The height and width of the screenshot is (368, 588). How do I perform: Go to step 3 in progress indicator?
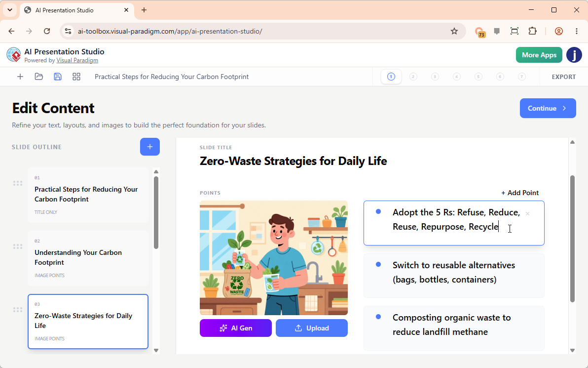coord(435,77)
